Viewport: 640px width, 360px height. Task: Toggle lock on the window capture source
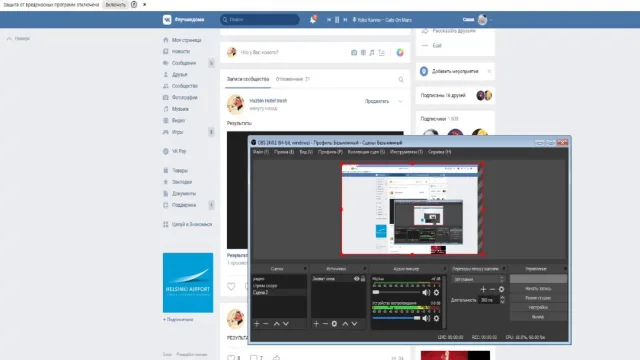[x=363, y=279]
